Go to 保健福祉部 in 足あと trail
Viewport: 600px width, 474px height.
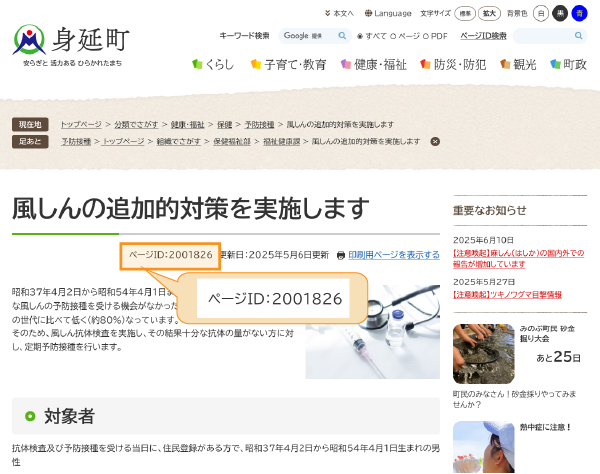232,141
